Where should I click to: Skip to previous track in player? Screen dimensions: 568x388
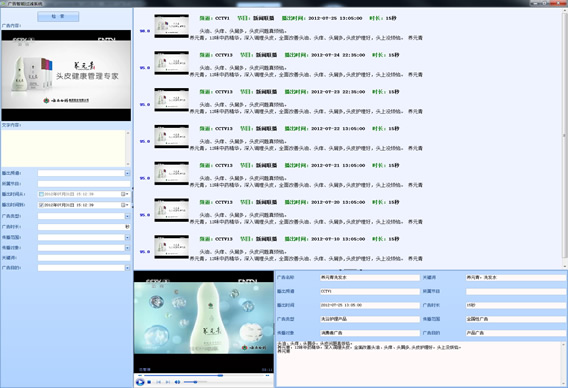pyautogui.click(x=158, y=382)
